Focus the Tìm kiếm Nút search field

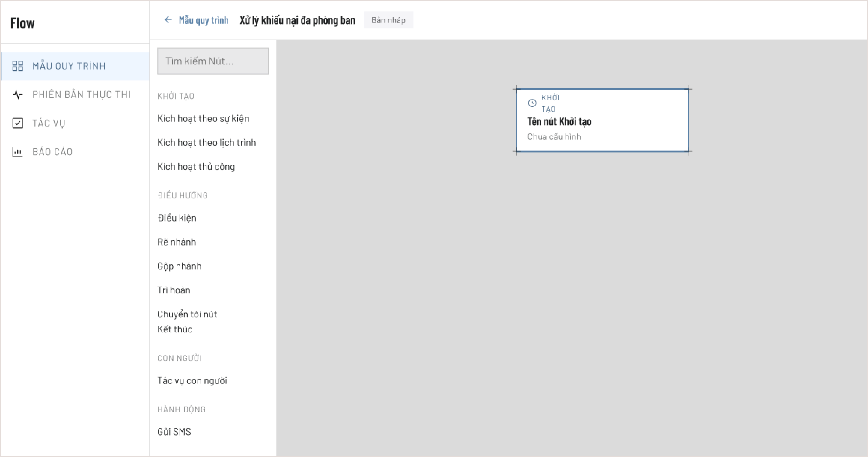(213, 61)
